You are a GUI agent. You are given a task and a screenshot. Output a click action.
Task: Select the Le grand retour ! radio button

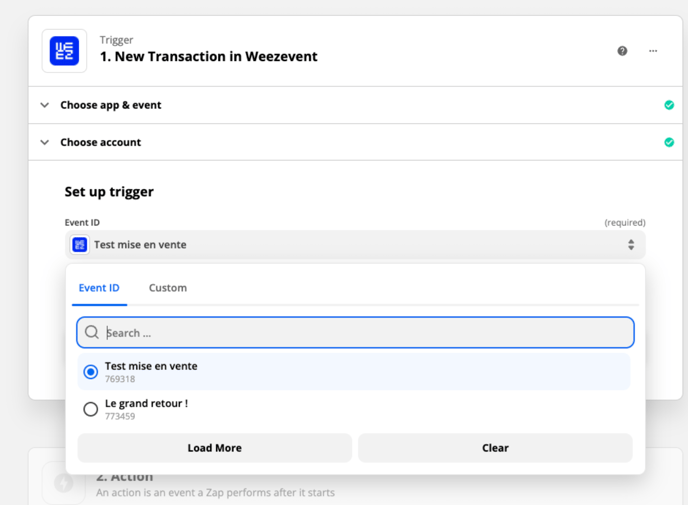pos(91,409)
